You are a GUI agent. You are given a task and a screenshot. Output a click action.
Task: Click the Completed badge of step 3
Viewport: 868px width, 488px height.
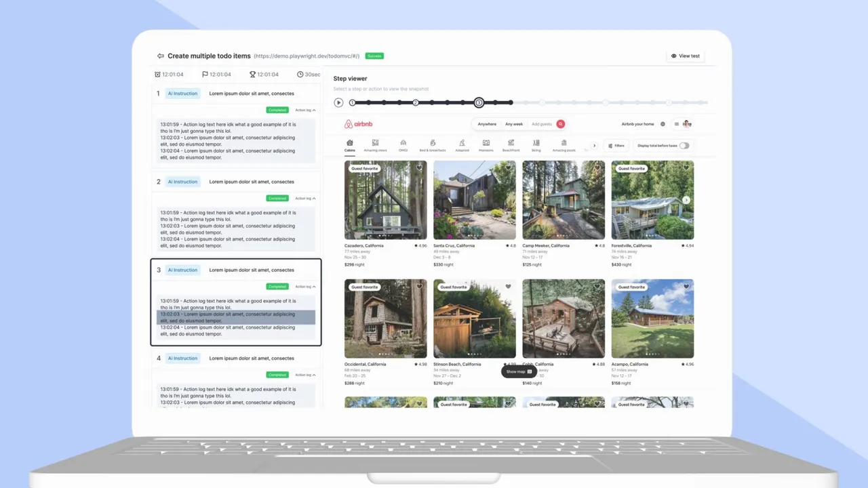click(277, 287)
